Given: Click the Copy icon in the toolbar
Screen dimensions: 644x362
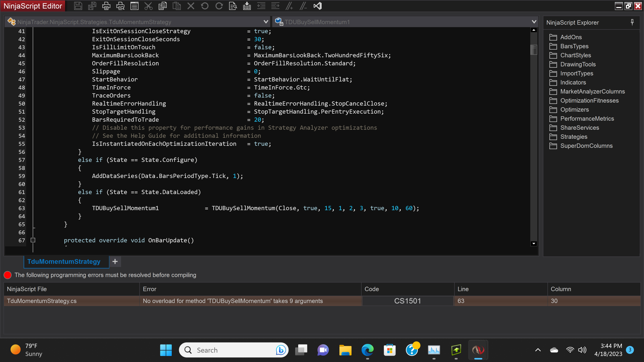Looking at the screenshot, I should pos(163,6).
